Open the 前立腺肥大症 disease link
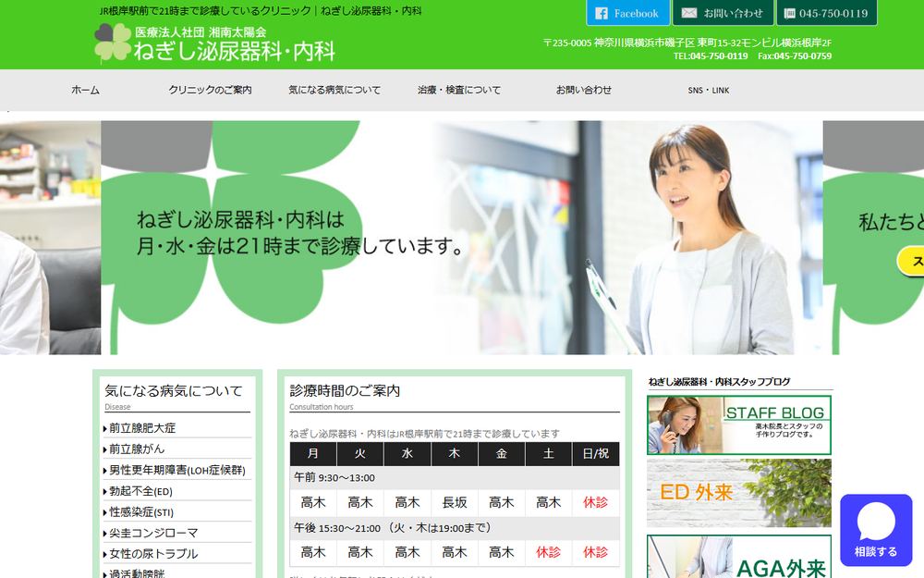Viewport: 924px width, 578px height. (141, 428)
